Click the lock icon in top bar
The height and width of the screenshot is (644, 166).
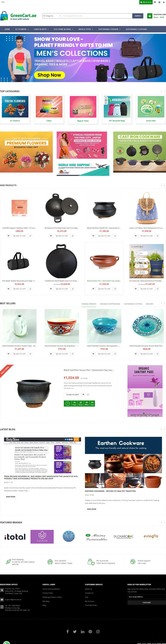[164, 2]
